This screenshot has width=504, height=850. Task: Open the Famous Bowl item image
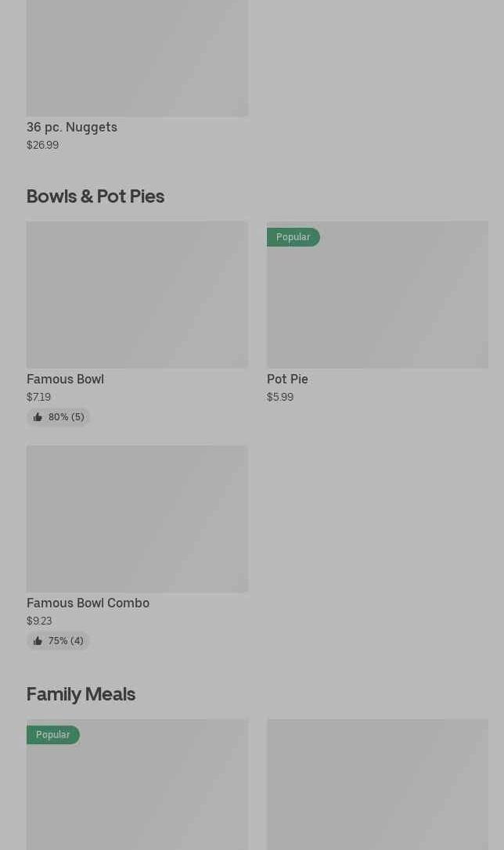click(x=137, y=294)
